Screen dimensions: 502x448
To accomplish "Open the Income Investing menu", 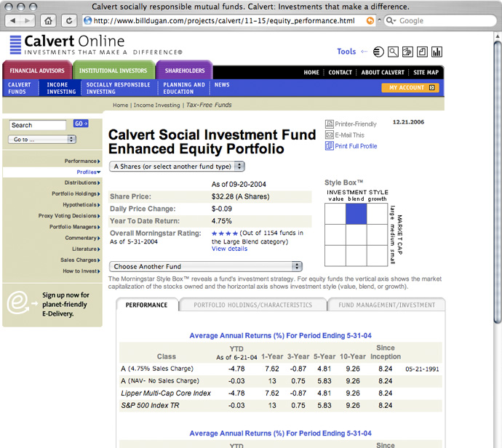I will click(x=61, y=88).
